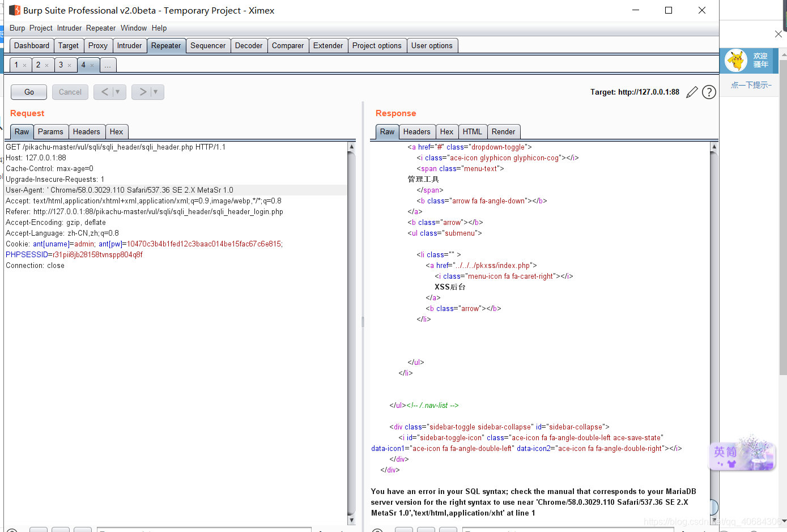This screenshot has height=532, width=787.
Task: Switch to the Comparer tab
Action: pos(288,46)
